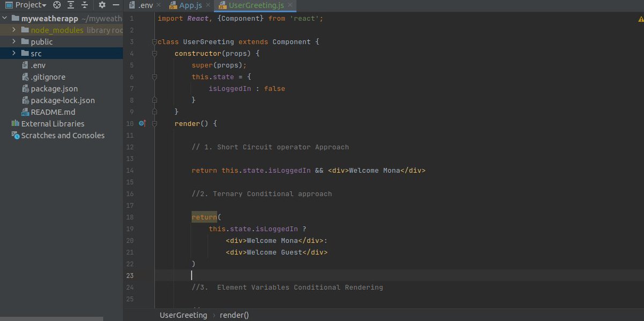
Task: Select the .gitignore file
Action: (x=48, y=77)
